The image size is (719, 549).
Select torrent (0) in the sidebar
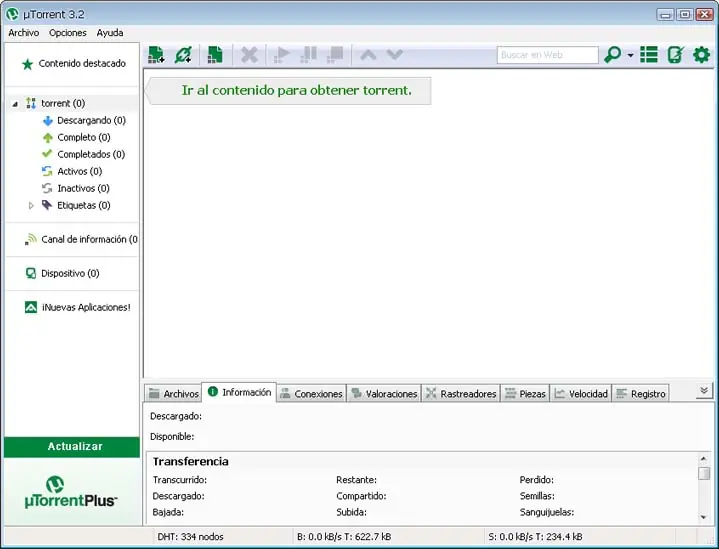click(63, 103)
